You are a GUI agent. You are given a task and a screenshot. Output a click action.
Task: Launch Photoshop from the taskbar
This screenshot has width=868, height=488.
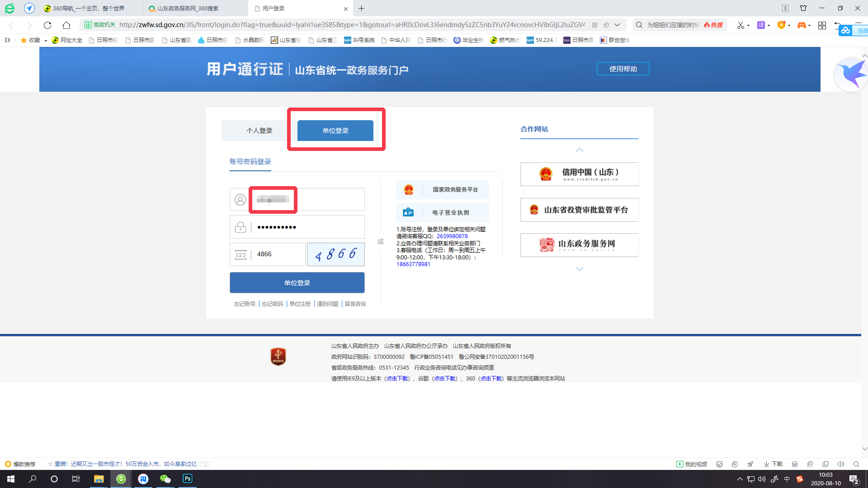[187, 479]
